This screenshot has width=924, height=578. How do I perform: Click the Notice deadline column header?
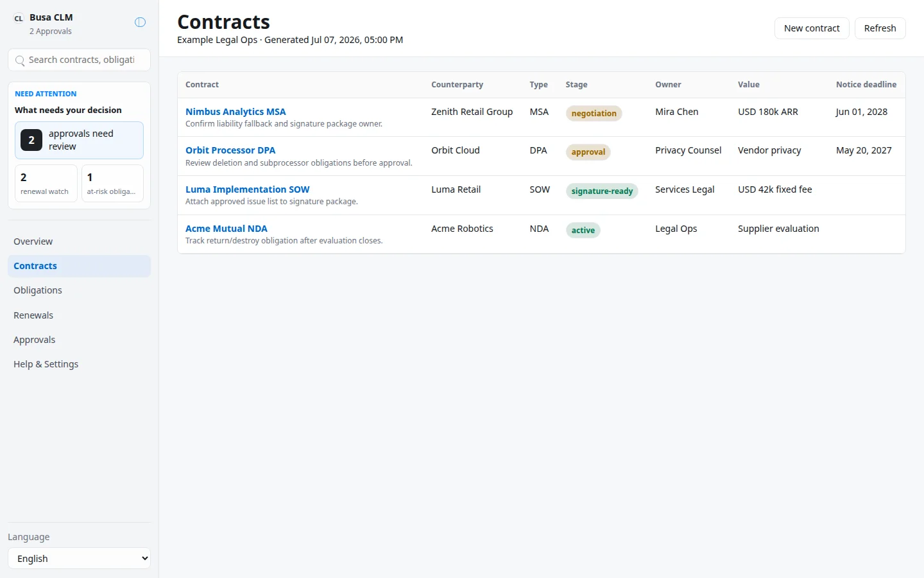866,85
